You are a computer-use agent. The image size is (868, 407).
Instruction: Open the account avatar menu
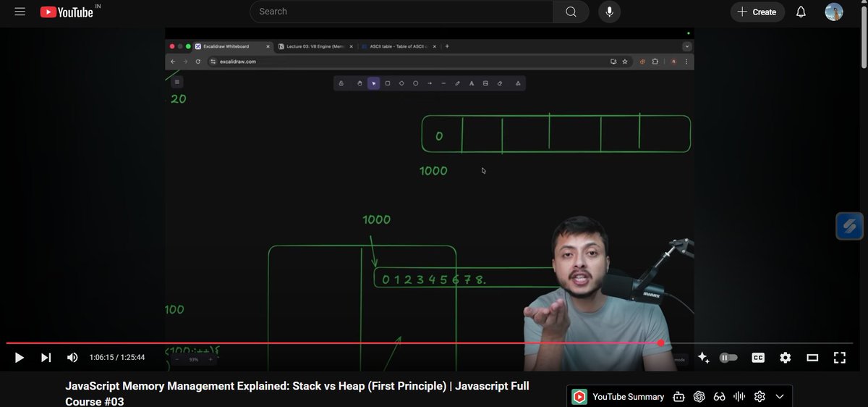[x=834, y=12]
